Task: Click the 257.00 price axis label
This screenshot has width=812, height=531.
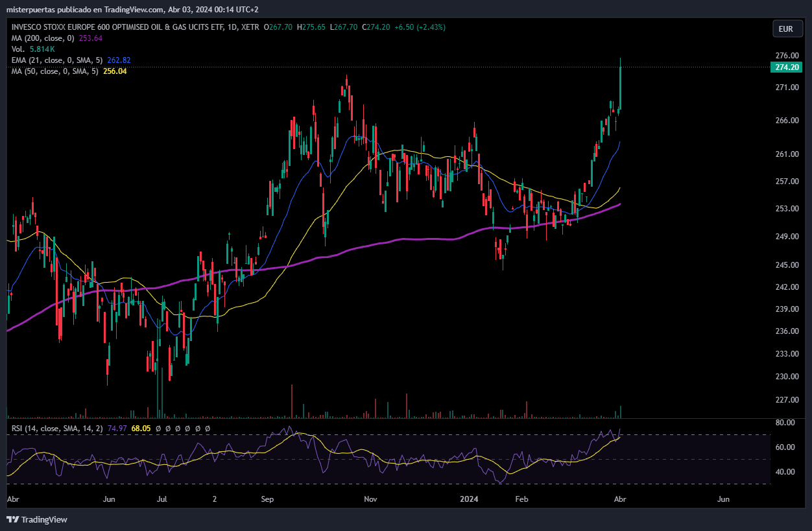Action: point(787,182)
